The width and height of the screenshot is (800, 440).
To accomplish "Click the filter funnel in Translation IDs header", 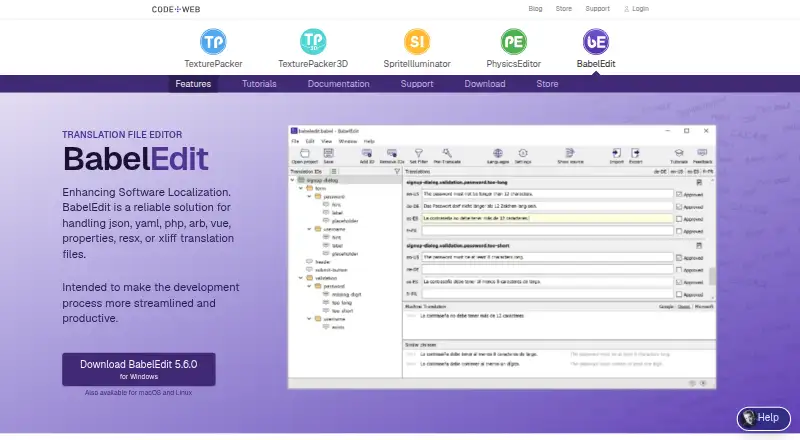I will (x=397, y=172).
